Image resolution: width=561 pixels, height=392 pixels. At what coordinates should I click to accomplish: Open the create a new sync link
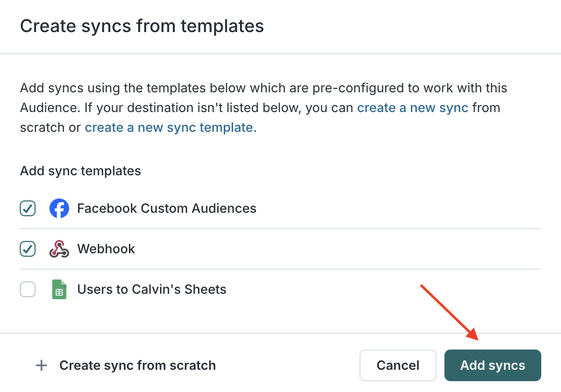412,108
